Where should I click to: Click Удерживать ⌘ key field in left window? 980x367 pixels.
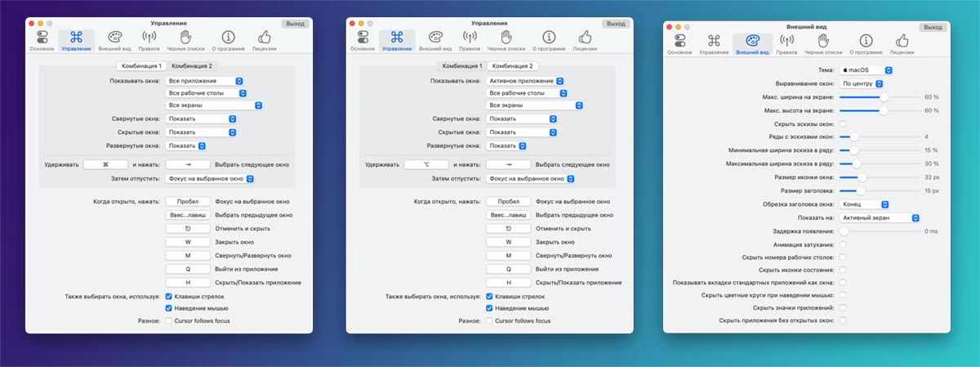106,165
